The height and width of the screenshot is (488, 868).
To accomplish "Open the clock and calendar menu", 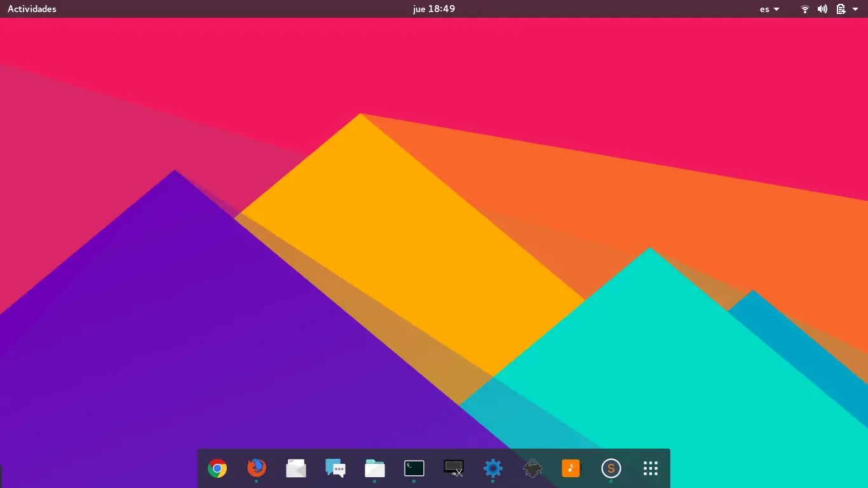I will coord(433,9).
